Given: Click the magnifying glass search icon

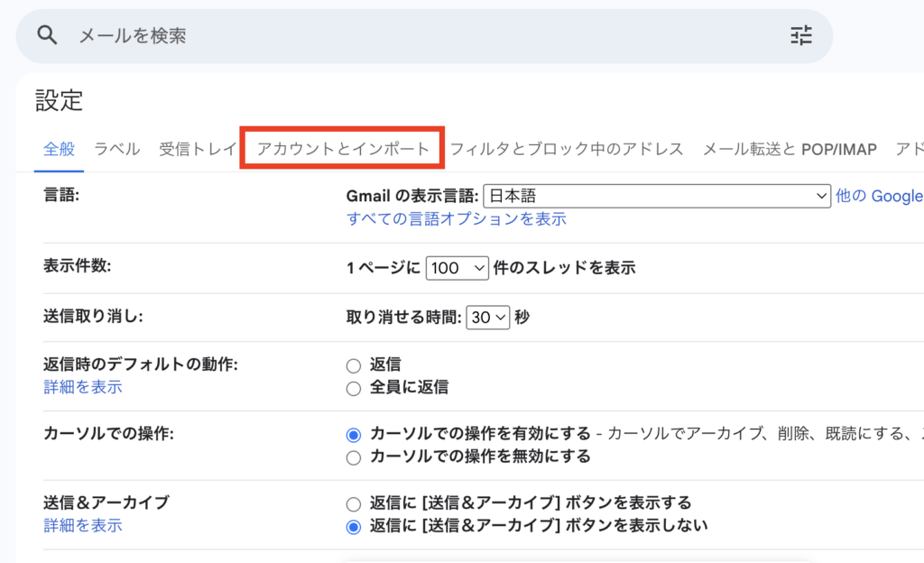Looking at the screenshot, I should click(48, 35).
